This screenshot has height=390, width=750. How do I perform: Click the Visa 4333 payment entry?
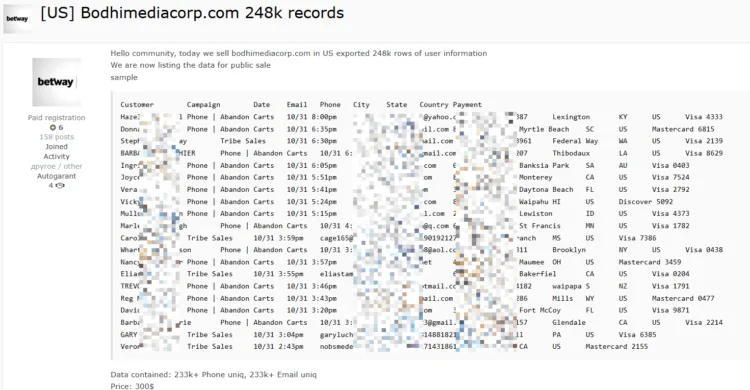coord(704,117)
